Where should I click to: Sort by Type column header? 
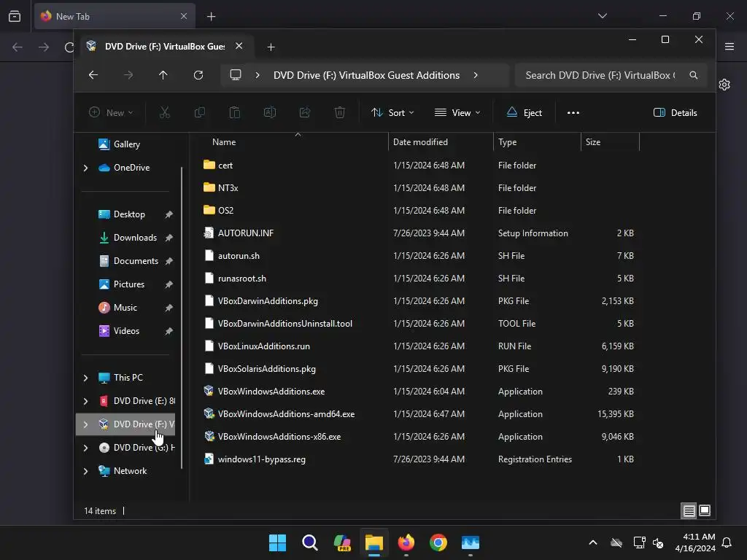pos(508,142)
